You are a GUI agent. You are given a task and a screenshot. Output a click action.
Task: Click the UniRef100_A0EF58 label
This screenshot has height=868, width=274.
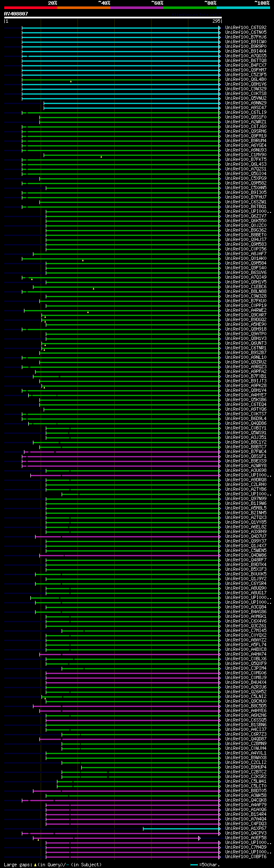(x=246, y=838)
